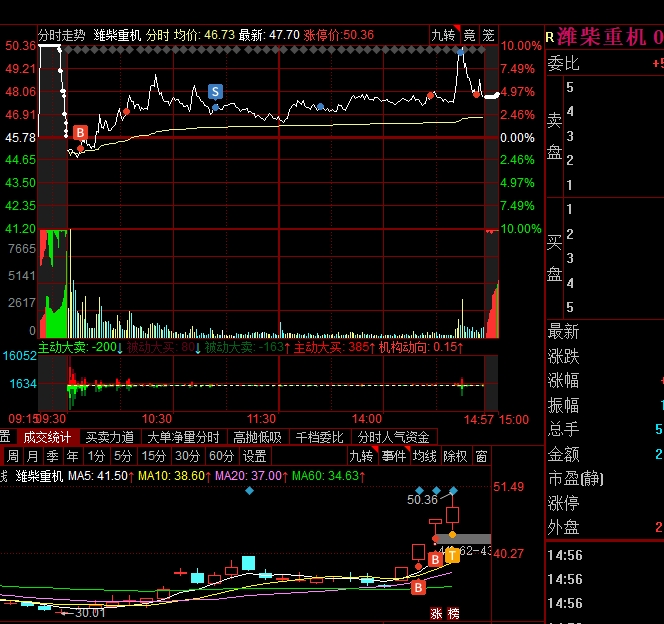Click the 外盘 row in the quote panel

click(x=605, y=527)
